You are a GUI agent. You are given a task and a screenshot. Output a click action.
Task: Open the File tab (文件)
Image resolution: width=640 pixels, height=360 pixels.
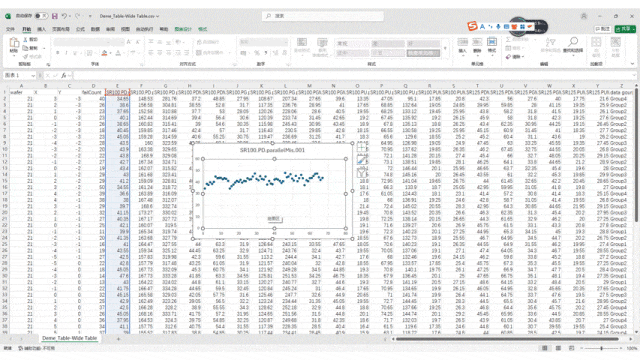click(x=11, y=29)
